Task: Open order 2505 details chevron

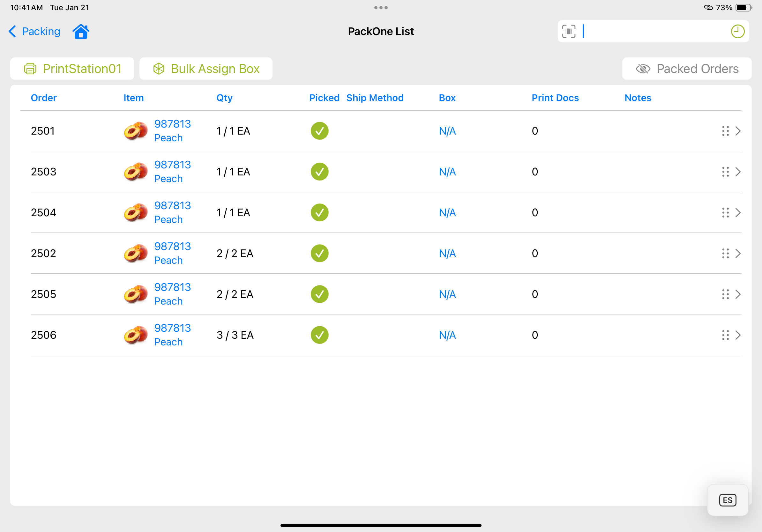Action: 738,294
